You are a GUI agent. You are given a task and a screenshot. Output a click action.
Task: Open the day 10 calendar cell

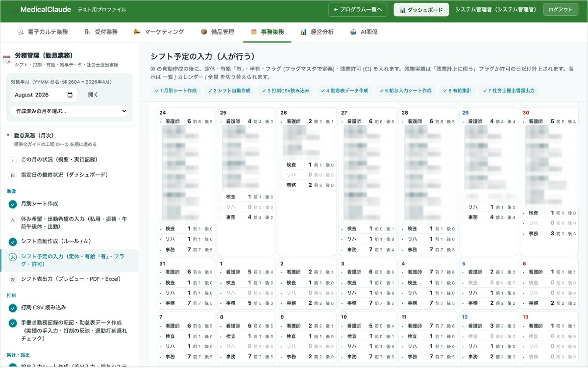click(367, 338)
